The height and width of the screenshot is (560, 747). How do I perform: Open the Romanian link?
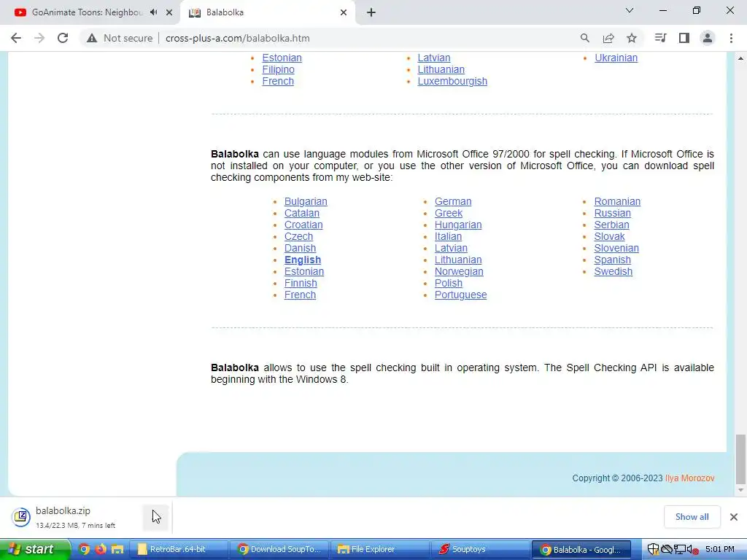[x=617, y=201]
